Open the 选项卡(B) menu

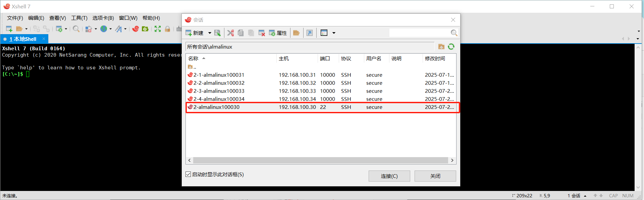pos(103,18)
